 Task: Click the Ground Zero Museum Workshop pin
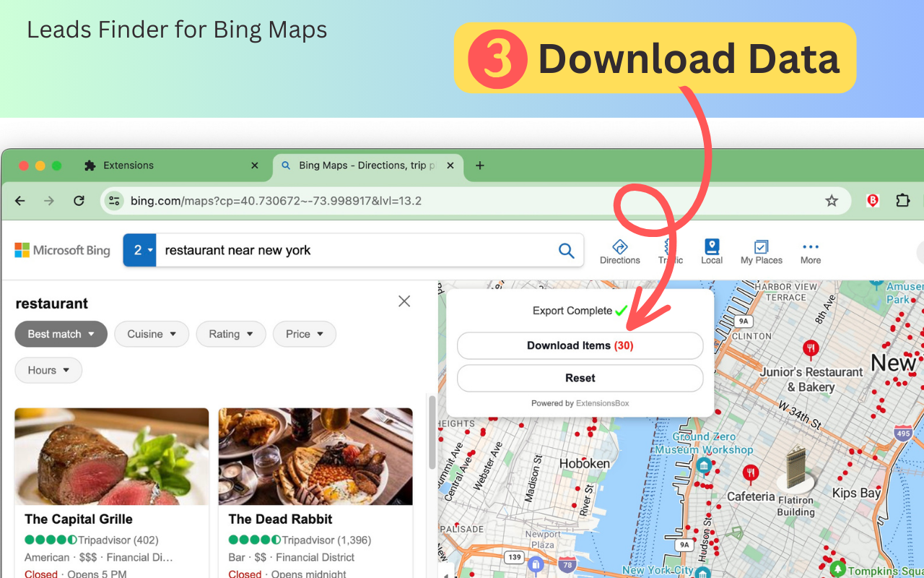(x=704, y=467)
